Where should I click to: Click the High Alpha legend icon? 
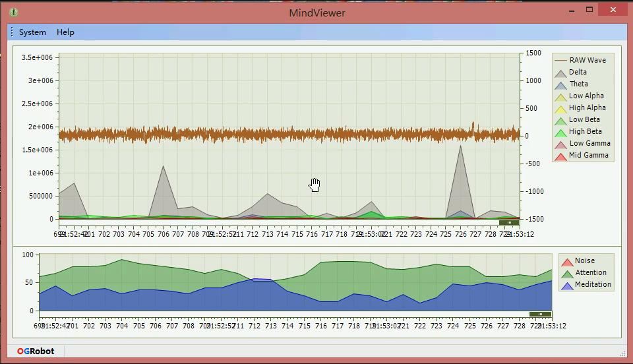point(560,109)
